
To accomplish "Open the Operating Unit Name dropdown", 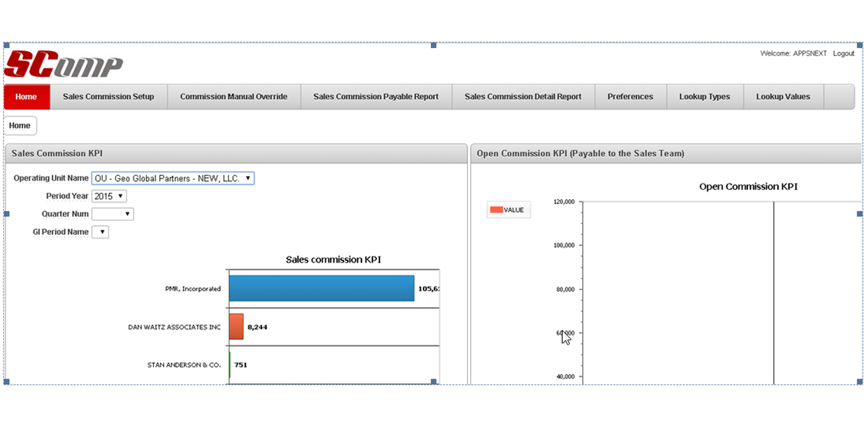I will 173,178.
